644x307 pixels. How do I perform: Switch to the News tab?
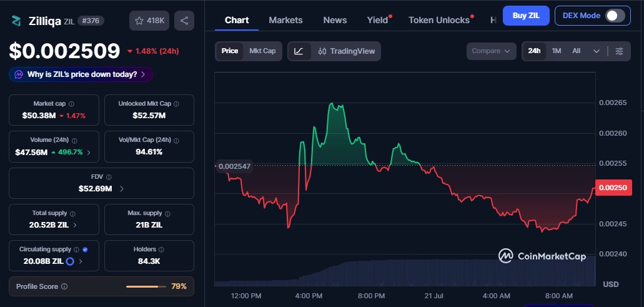[335, 20]
